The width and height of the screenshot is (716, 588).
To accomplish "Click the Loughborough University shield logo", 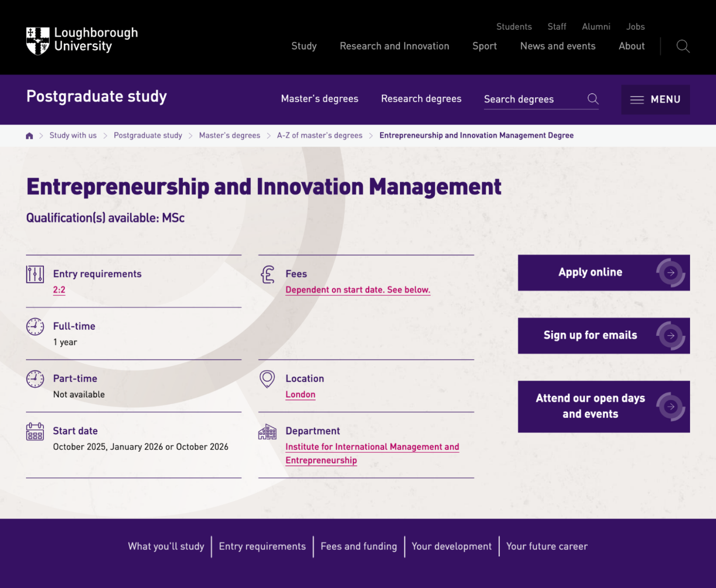I will pyautogui.click(x=38, y=41).
